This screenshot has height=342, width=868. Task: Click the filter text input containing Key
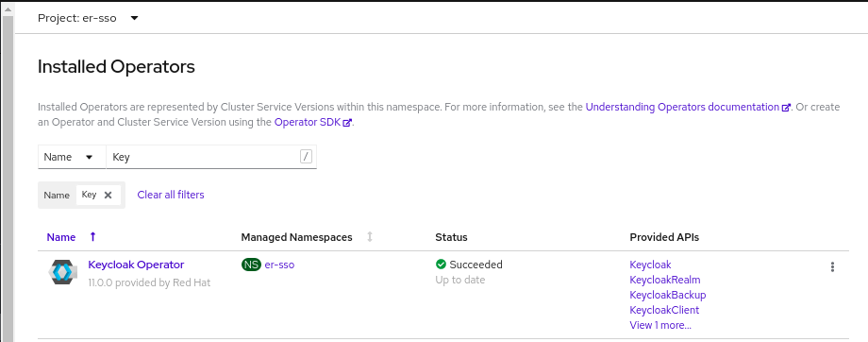tap(203, 157)
